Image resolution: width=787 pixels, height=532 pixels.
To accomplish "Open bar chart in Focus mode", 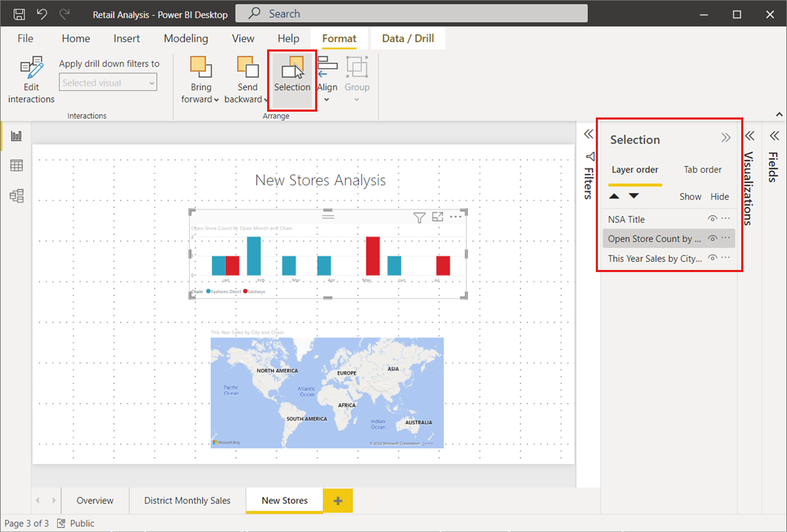I will 438,217.
